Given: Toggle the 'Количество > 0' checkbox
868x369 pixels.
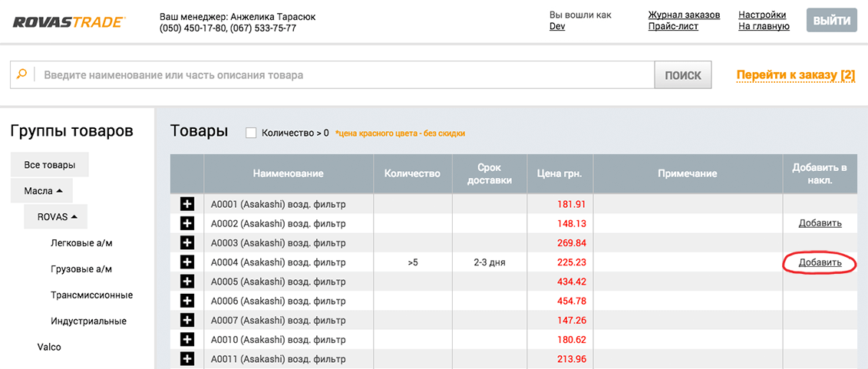Looking at the screenshot, I should tap(251, 133).
